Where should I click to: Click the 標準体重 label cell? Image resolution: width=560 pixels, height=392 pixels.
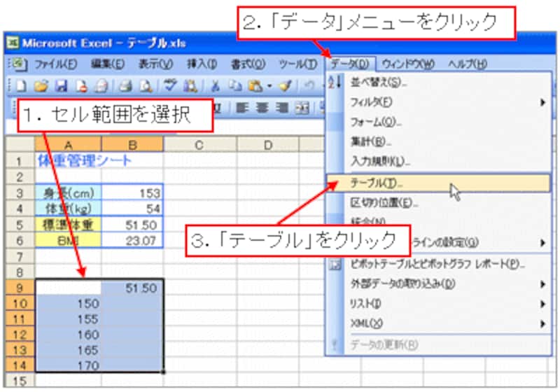(68, 225)
